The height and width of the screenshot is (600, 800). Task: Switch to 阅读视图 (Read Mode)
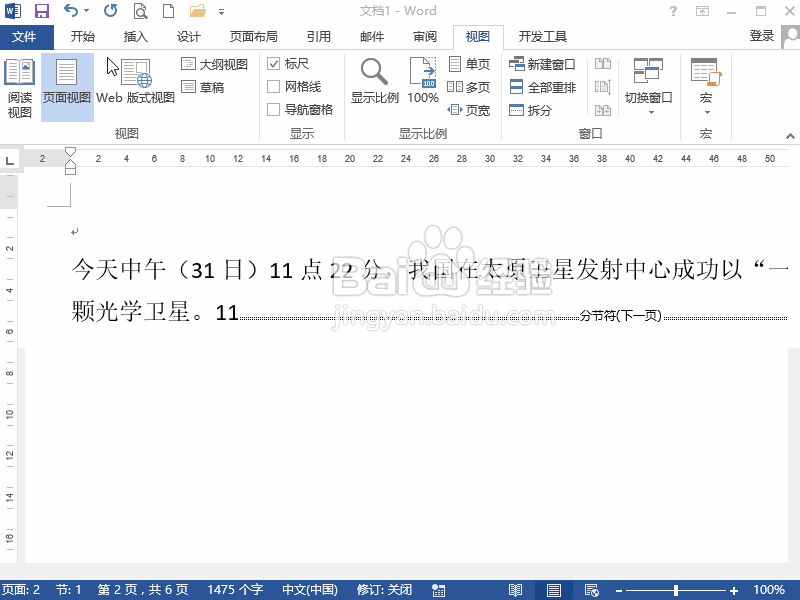point(21,85)
